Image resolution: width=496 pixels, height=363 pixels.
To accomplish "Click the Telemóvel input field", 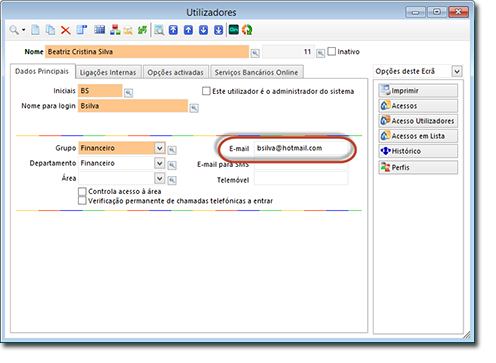I will [301, 178].
